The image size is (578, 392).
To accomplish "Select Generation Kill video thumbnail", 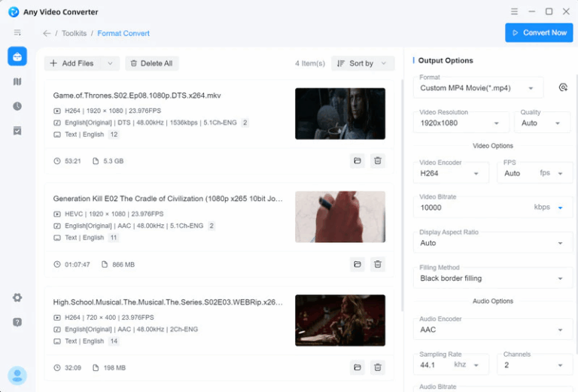I will click(340, 217).
